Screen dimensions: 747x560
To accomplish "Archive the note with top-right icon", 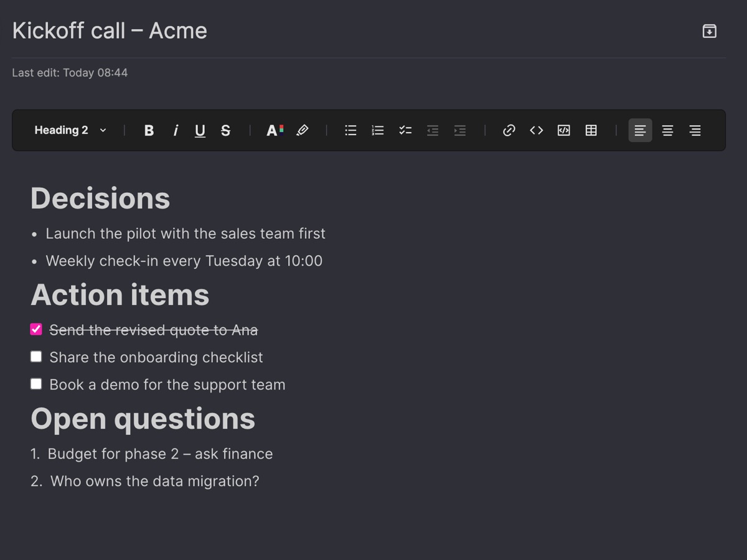I will point(710,31).
